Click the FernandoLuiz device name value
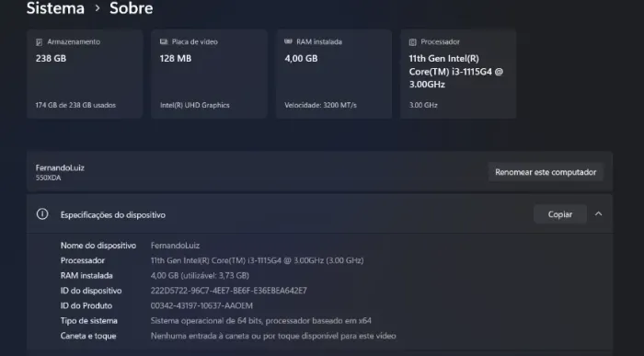The image size is (644, 356). pyautogui.click(x=175, y=246)
